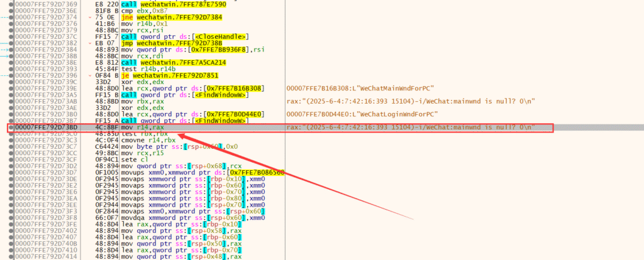The height and width of the screenshot is (260, 644).
Task: Select the WeChatMainWndForPC comment string
Action: point(362,89)
